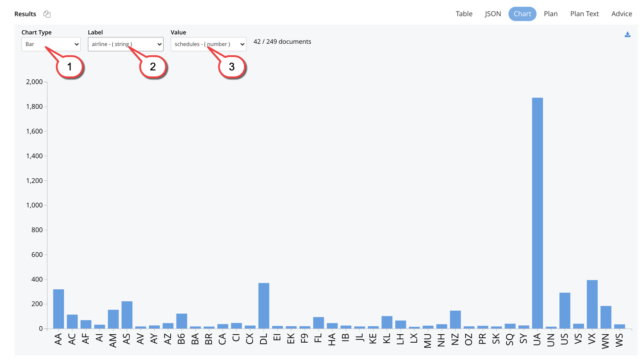Image resolution: width=644 pixels, height=361 pixels.
Task: Open the Label field dropdown
Action: pos(125,44)
